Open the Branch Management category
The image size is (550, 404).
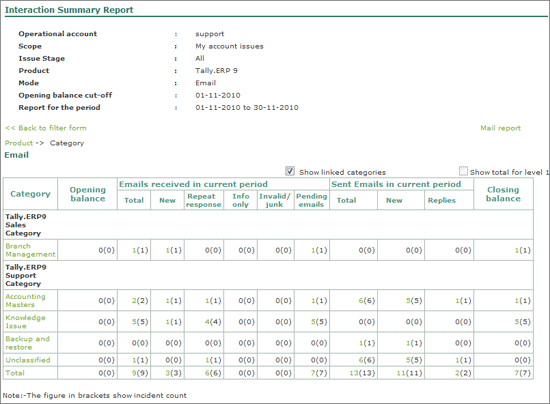pyautogui.click(x=30, y=250)
